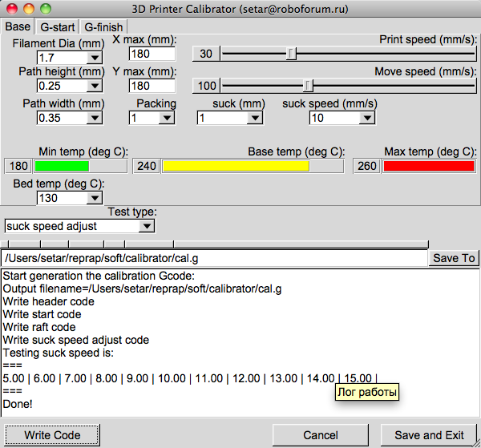Select the Base tab
The width and height of the screenshot is (481, 448).
pyautogui.click(x=18, y=26)
